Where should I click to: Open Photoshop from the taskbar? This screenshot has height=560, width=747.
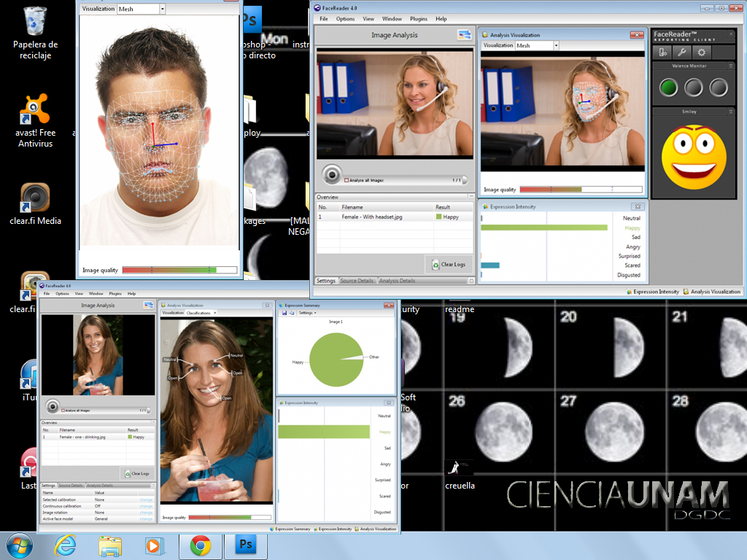click(246, 545)
